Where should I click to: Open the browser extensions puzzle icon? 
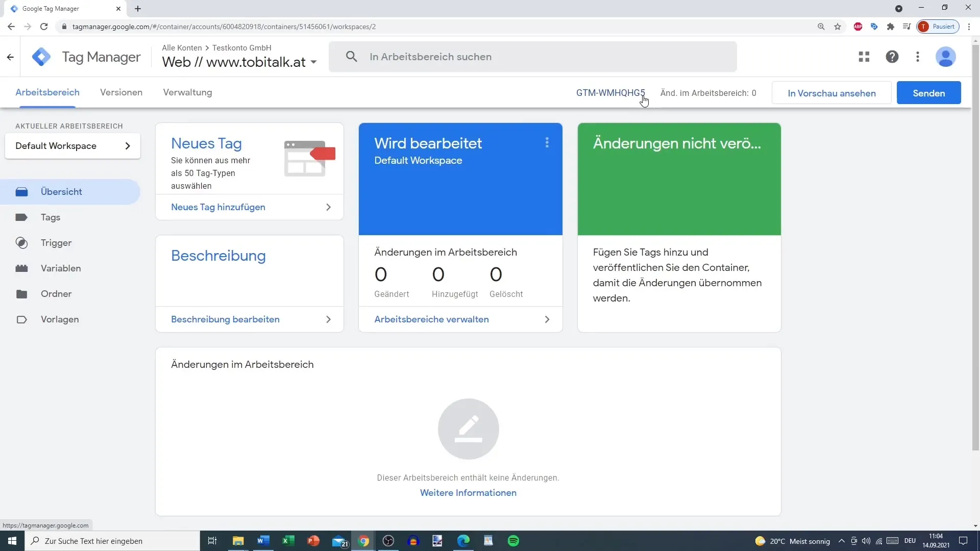tap(891, 27)
